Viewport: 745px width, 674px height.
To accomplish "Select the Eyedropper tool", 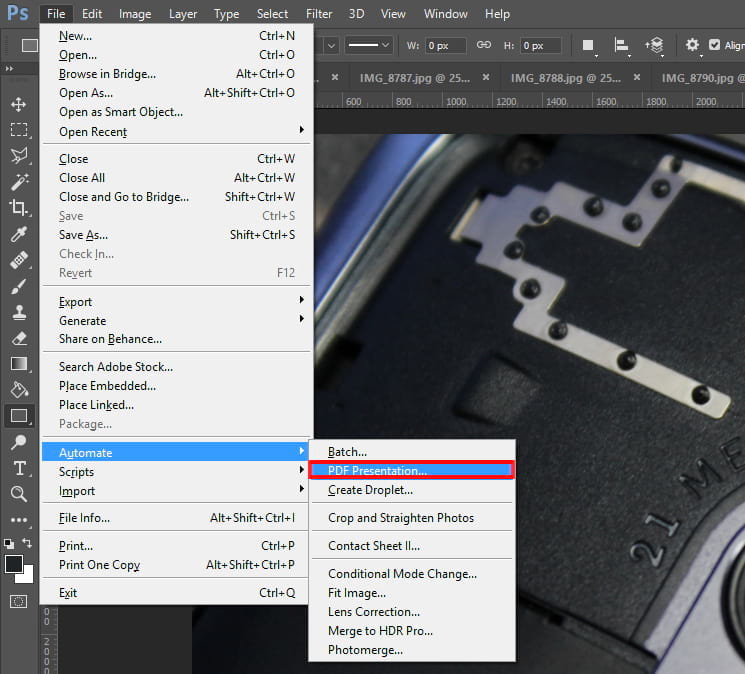I will click(18, 234).
